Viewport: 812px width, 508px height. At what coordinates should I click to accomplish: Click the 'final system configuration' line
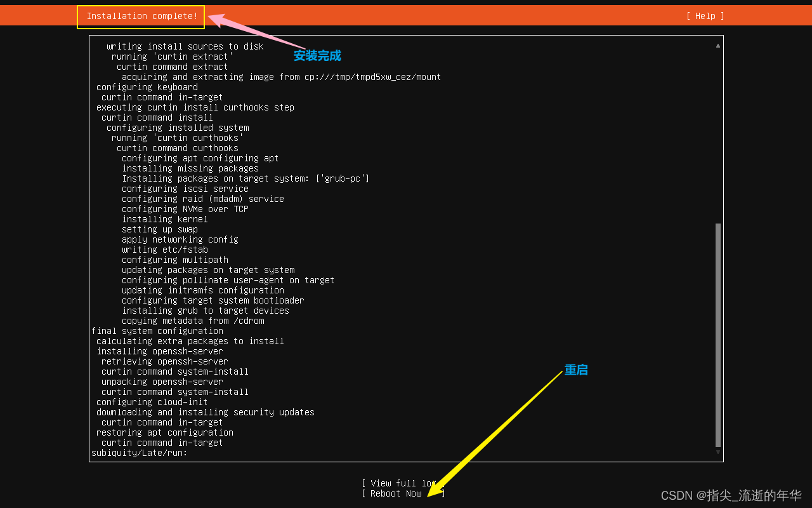(x=157, y=331)
